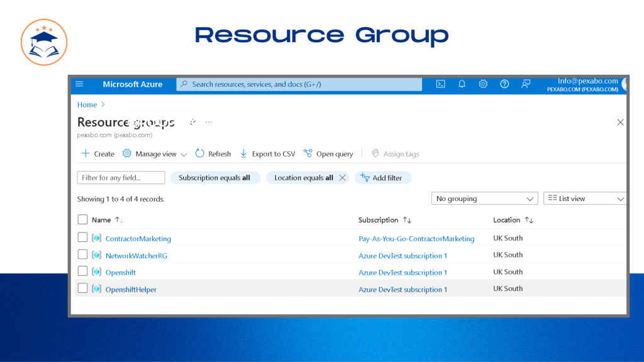Click the ContractorMarketing resource group icon
Screen dimensions: 644x362
point(96,238)
